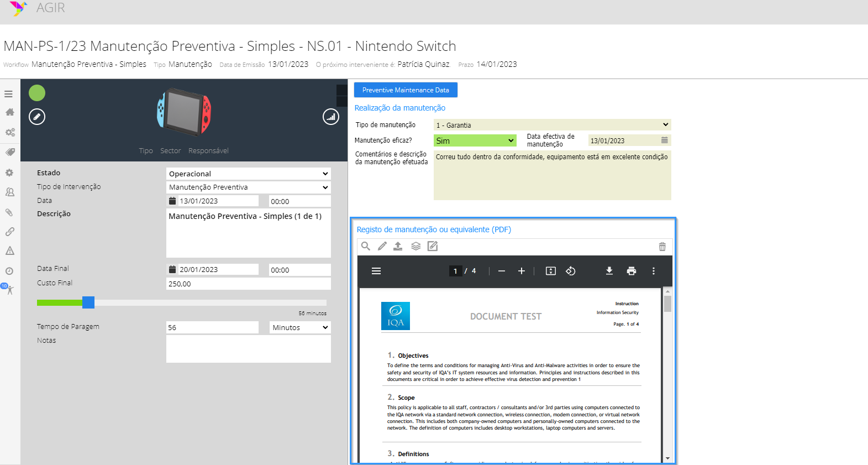Open the Minutos unit dropdown
The width and height of the screenshot is (868, 465).
[300, 327]
